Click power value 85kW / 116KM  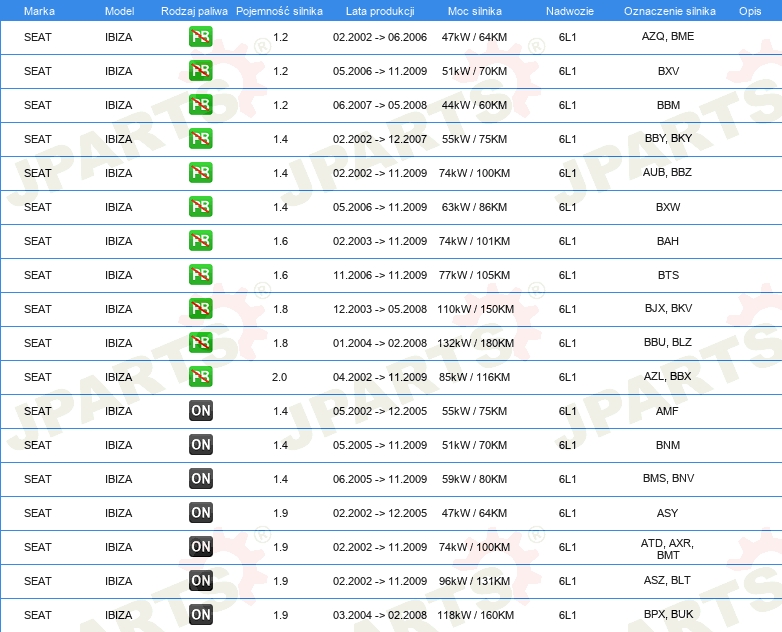pos(474,377)
